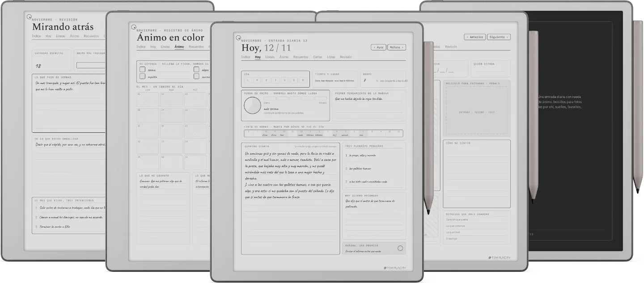Image resolution: width=644 pixels, height=283 pixels.
Task: Open Cartas tab on center tablet
Action: click(318, 57)
